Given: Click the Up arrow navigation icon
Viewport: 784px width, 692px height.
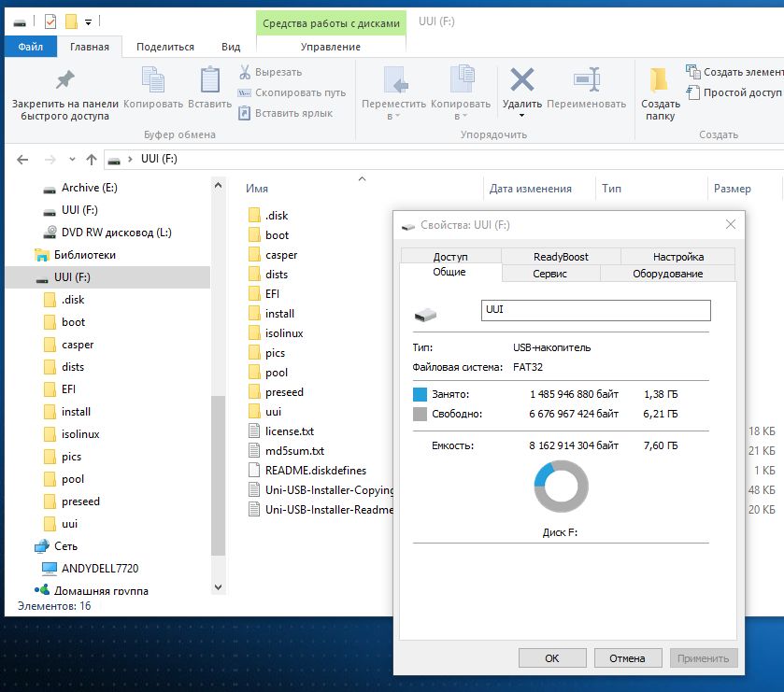Looking at the screenshot, I should [x=92, y=160].
